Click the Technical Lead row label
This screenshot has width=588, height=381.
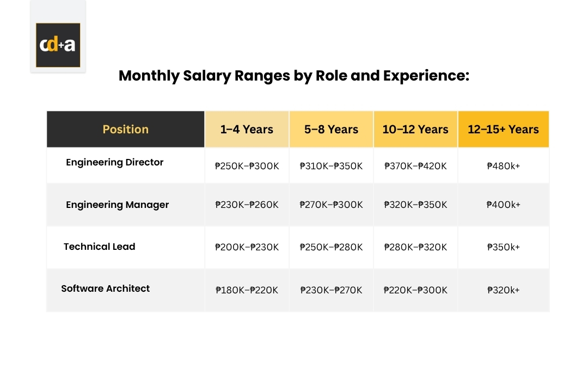[100, 247]
